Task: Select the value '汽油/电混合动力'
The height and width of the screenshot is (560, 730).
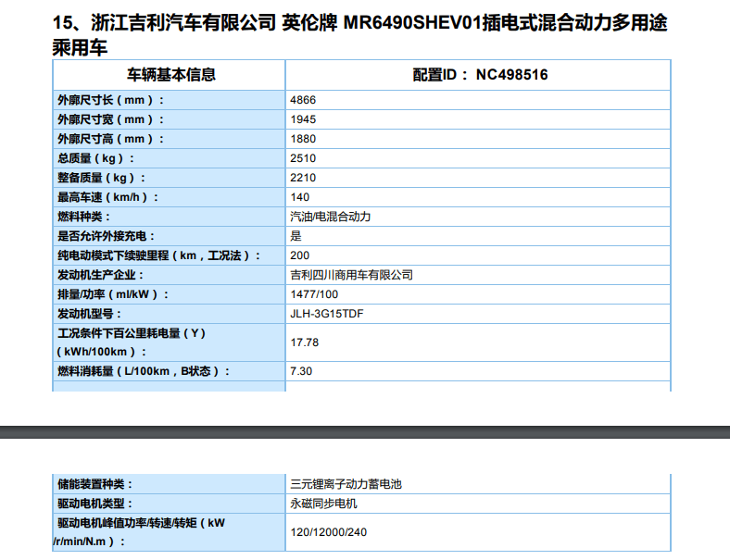Action: pos(330,217)
